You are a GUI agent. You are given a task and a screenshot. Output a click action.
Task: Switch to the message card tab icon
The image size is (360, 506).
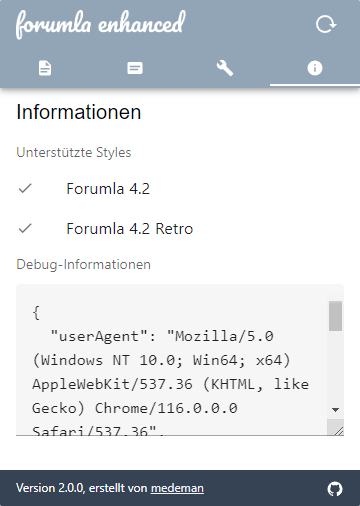tap(135, 68)
